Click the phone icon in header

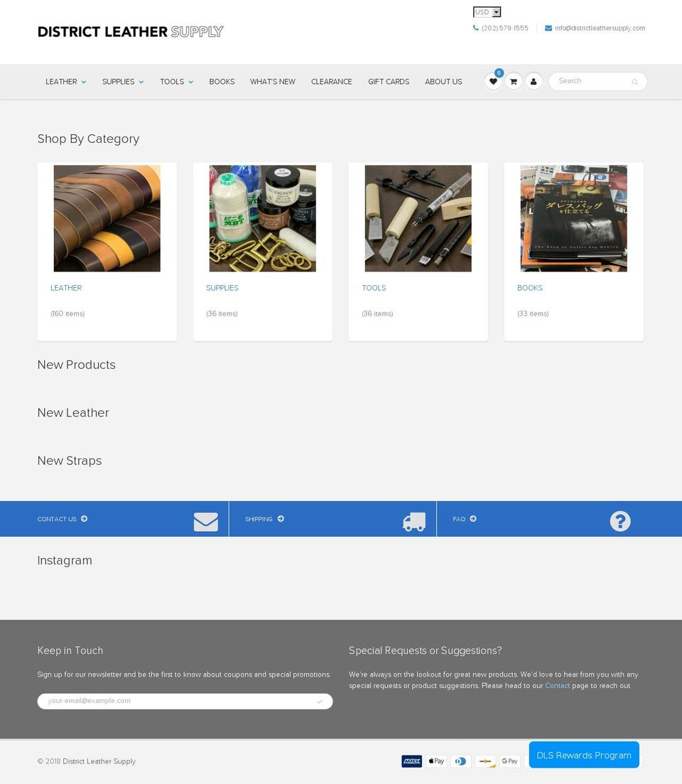tap(476, 28)
